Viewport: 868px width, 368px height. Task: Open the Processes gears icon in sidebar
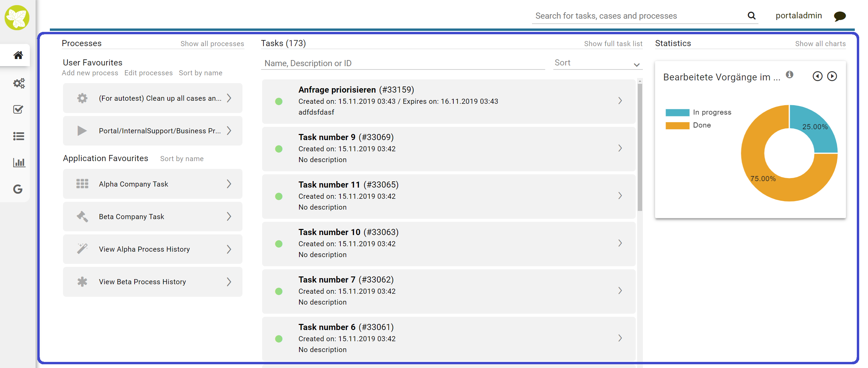[x=19, y=83]
